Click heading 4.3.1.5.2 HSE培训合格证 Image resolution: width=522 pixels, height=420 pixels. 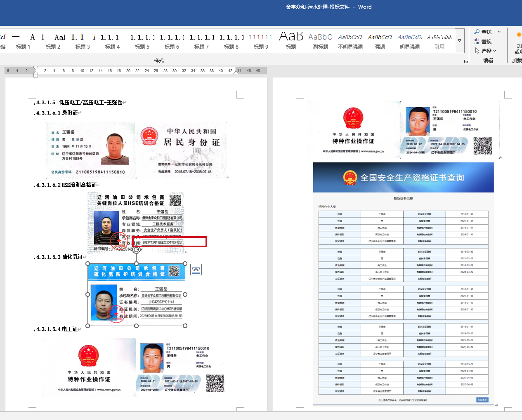click(x=66, y=185)
